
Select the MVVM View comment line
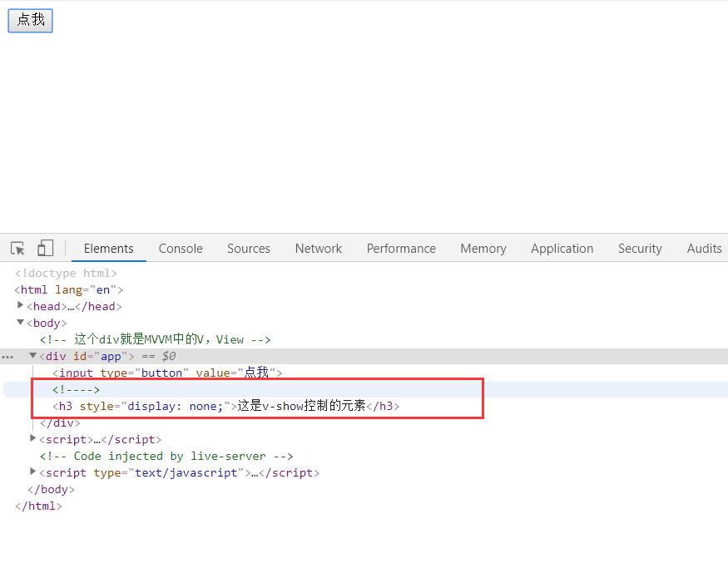[155, 339]
